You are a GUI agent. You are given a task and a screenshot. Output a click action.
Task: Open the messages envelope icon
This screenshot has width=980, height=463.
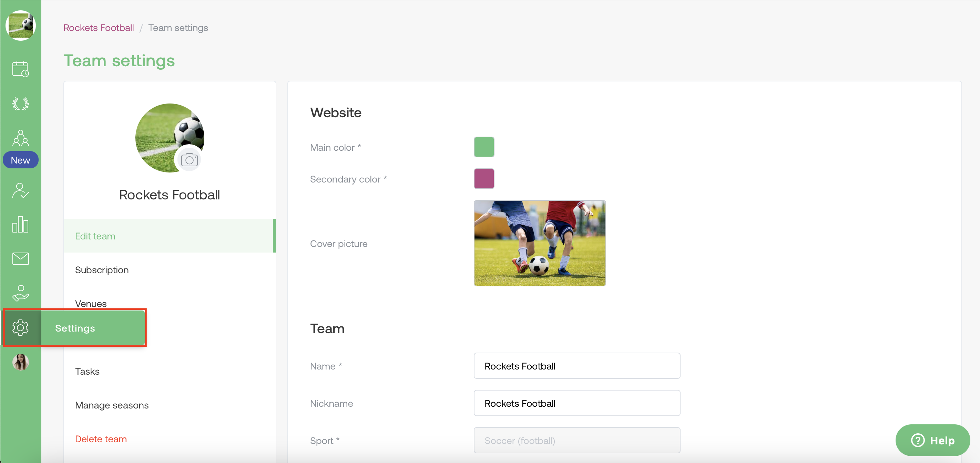pos(21,259)
